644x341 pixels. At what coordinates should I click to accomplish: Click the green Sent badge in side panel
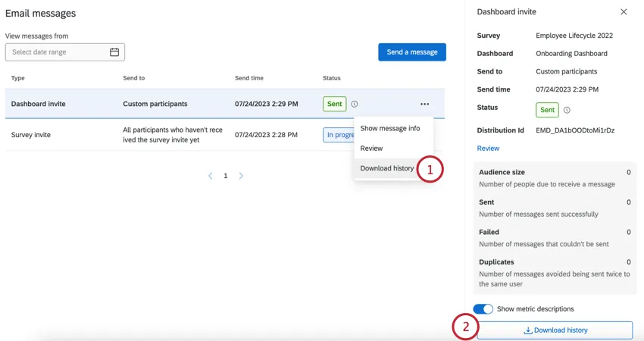547,110
